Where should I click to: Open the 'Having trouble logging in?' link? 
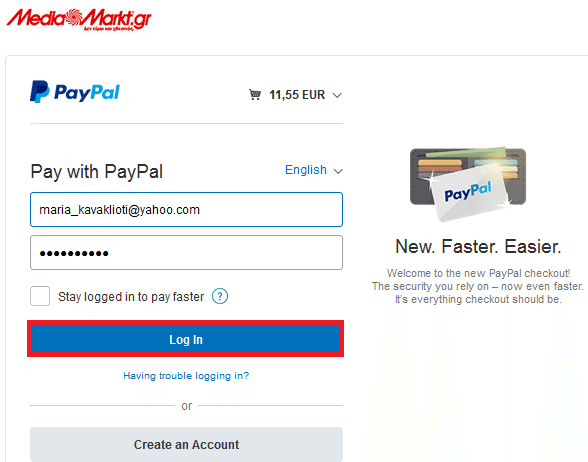186,375
